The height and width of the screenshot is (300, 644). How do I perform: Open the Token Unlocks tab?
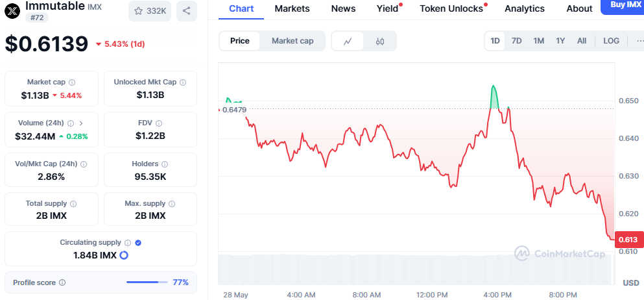pos(451,8)
